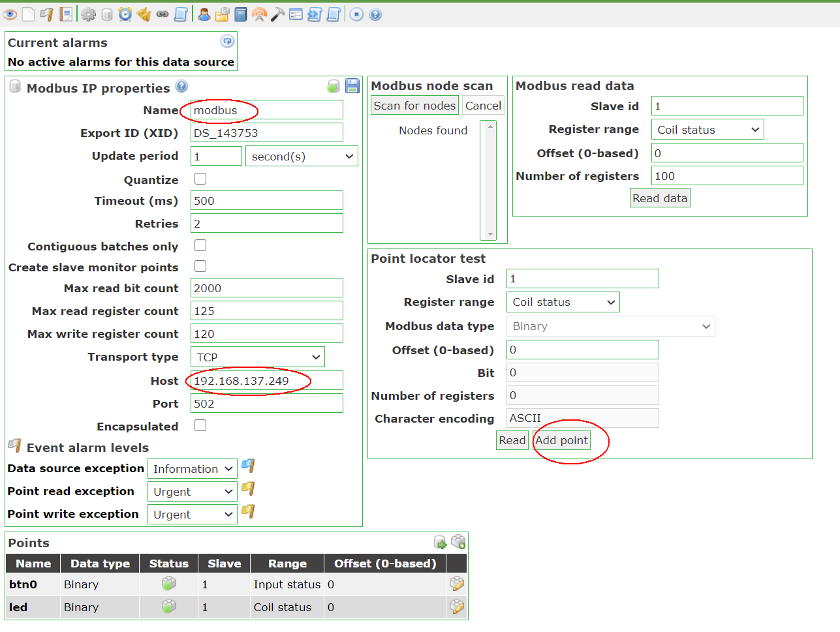Click the enable all points icon
The height and width of the screenshot is (632, 840).
click(441, 542)
